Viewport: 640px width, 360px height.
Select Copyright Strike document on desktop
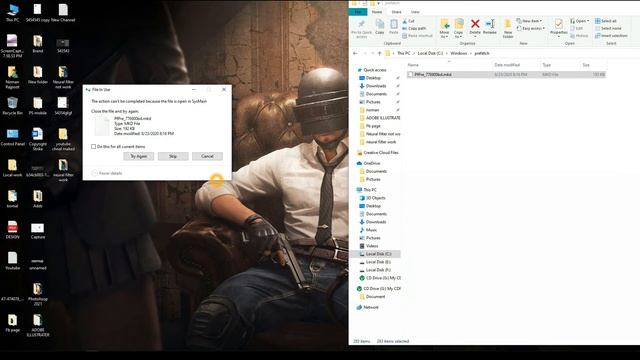(38, 139)
